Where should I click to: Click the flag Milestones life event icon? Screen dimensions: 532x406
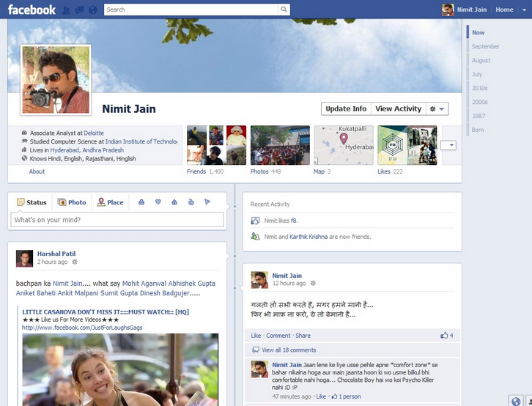(207, 202)
